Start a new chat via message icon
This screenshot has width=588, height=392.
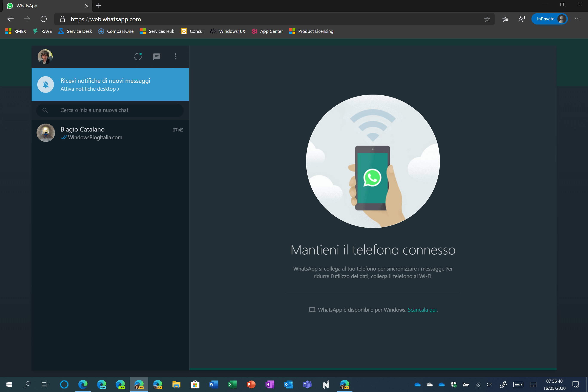[x=156, y=57]
